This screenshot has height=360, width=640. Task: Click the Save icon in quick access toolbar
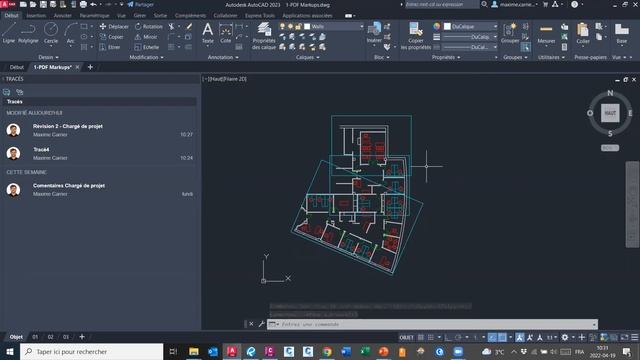(43, 4)
